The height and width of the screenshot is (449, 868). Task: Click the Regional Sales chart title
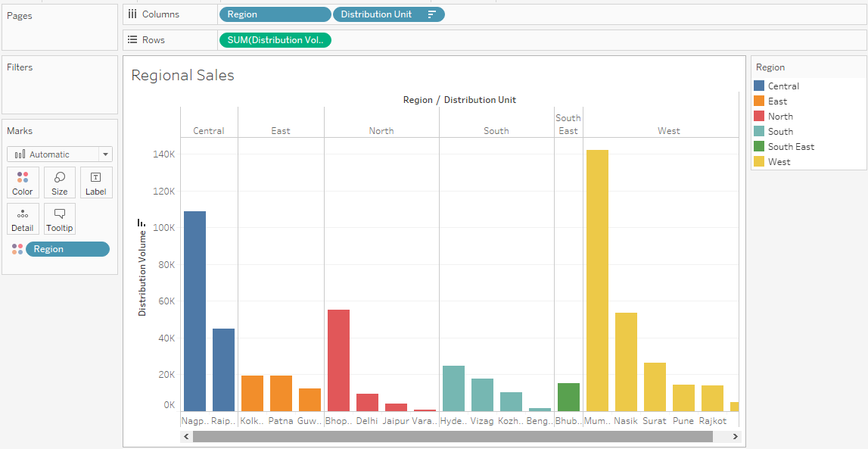coord(182,75)
